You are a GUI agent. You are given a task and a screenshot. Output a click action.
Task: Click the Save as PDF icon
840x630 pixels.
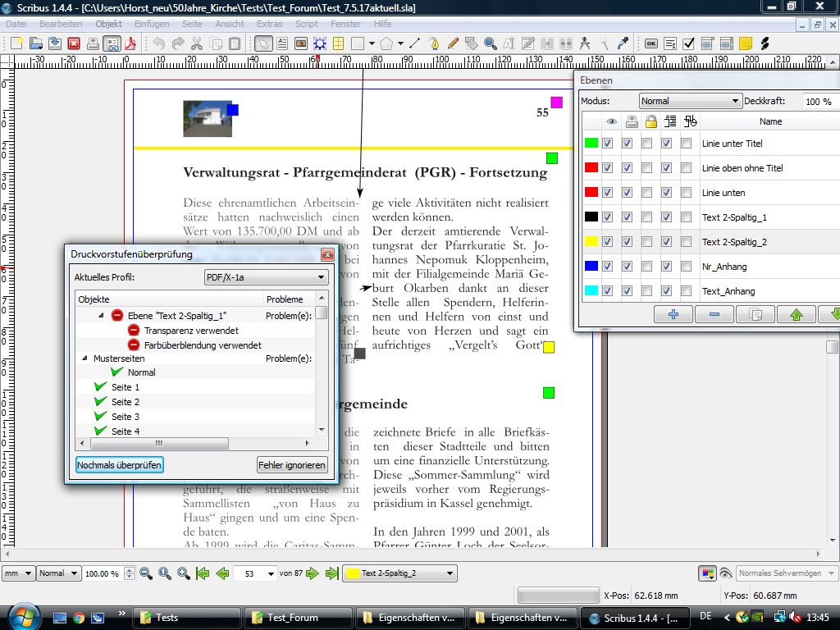point(130,43)
